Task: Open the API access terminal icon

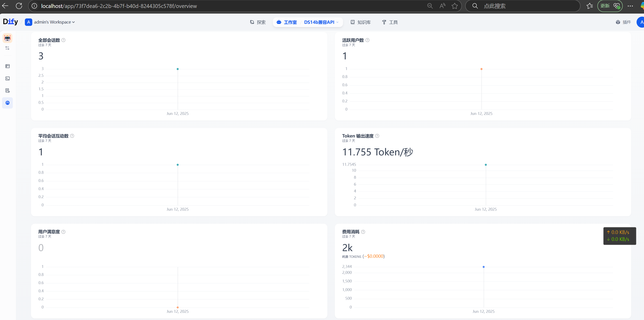Action: [7, 79]
